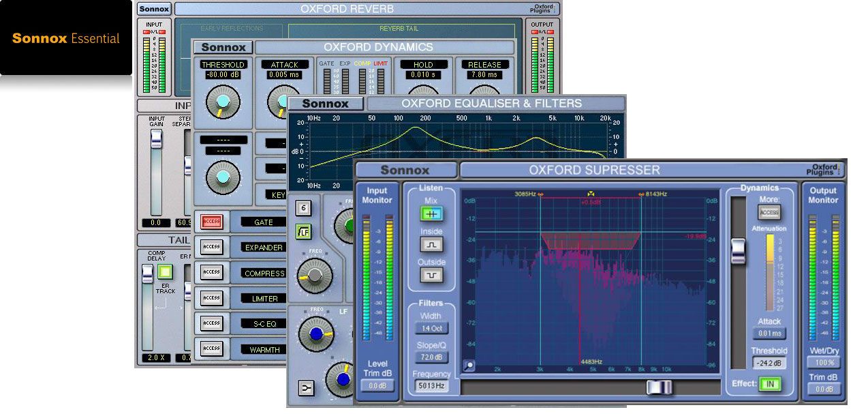
Task: Toggle GATE ACCESS button in Oxford Dynamics
Action: point(211,222)
